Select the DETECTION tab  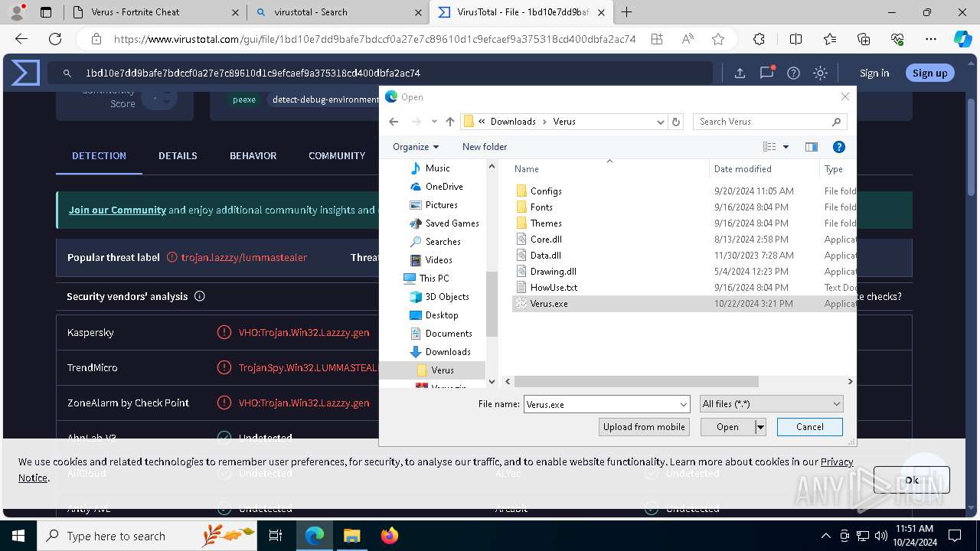(99, 155)
